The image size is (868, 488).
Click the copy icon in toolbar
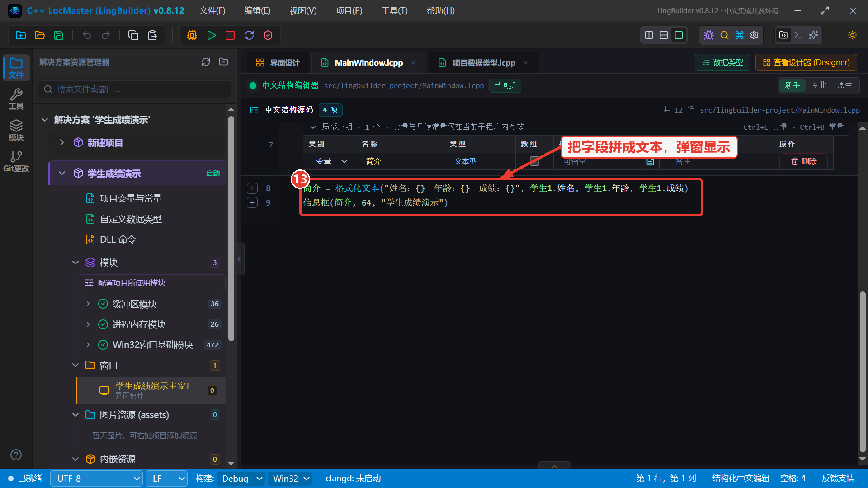[x=133, y=35]
